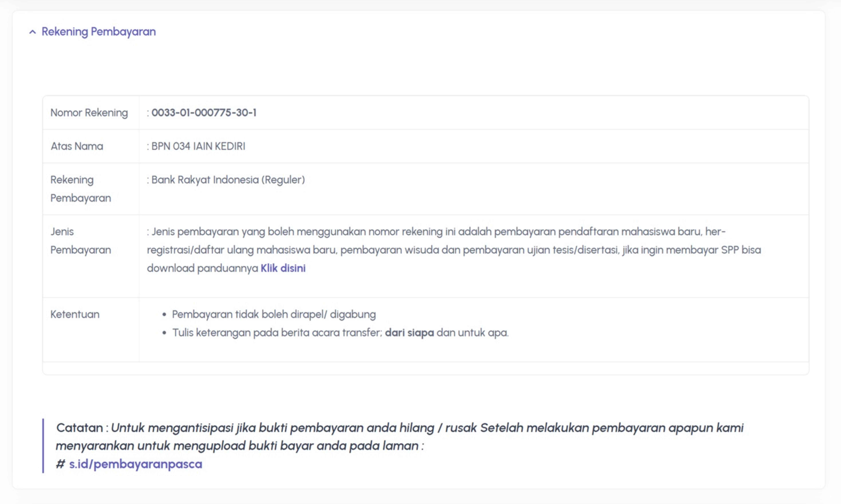Viewport: 841px width, 504px height.
Task: Click the Rekening Pembayaran section heading
Action: 99,32
